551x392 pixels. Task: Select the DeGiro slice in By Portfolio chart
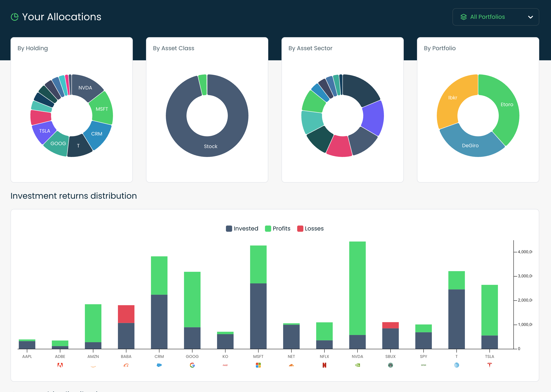coord(470,146)
